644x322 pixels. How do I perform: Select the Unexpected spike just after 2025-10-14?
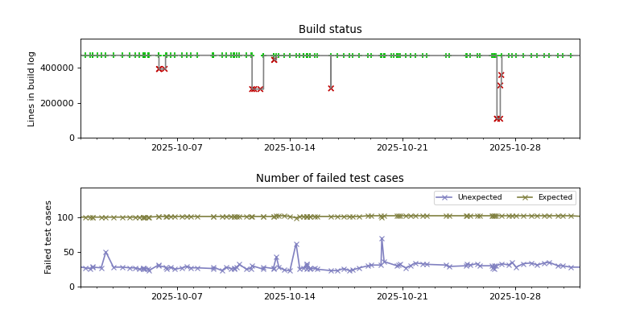coord(296,245)
